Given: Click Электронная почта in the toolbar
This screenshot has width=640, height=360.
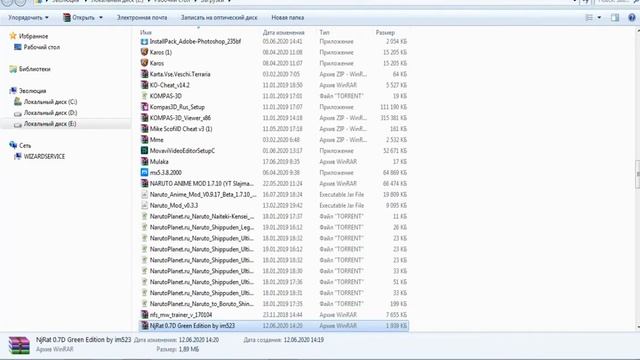Looking at the screenshot, I should [x=142, y=18].
